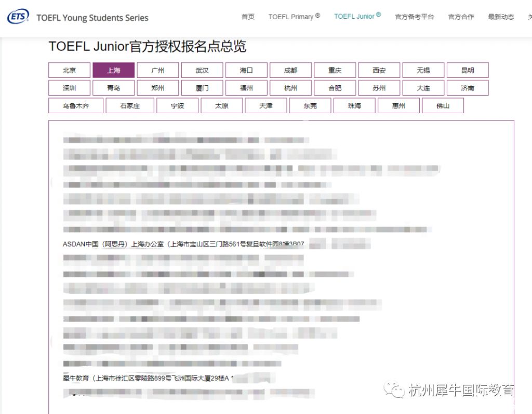This screenshot has width=532, height=414.
Task: Select the 大连 city button
Action: pyautogui.click(x=423, y=88)
